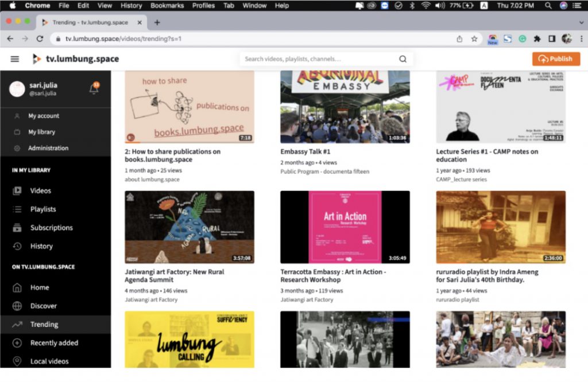Click the Local videos pin icon

17,361
